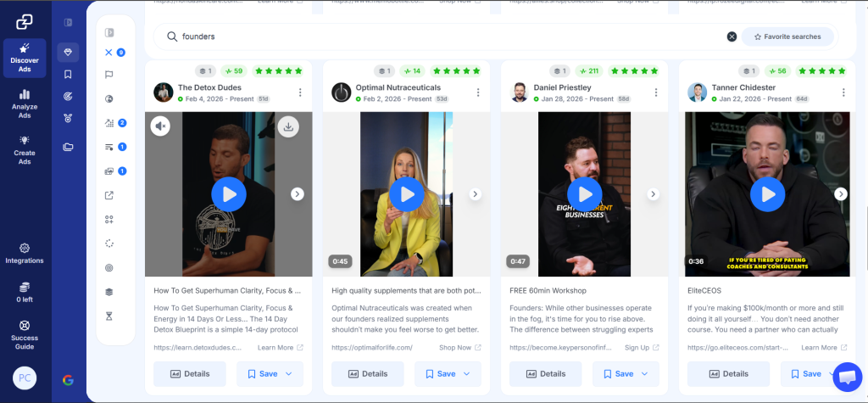
Task: Open Tanner Chidester three-dot menu
Action: 843,92
